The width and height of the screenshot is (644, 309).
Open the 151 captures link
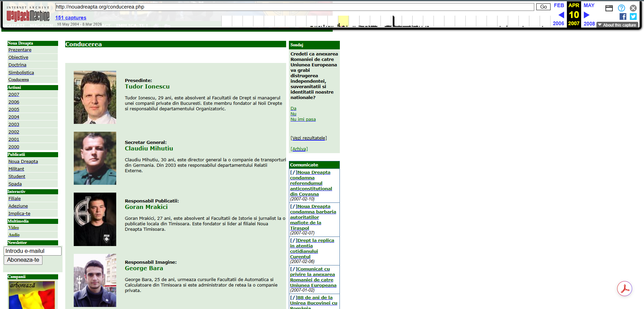coord(71,18)
